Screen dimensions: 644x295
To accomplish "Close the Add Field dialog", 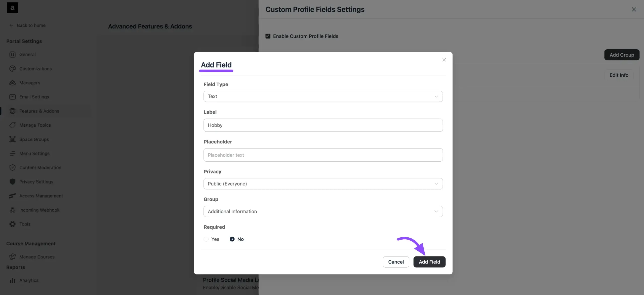I will point(444,60).
